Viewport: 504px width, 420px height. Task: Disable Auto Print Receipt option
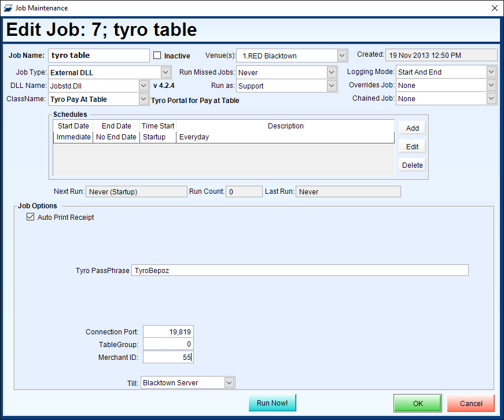(30, 217)
